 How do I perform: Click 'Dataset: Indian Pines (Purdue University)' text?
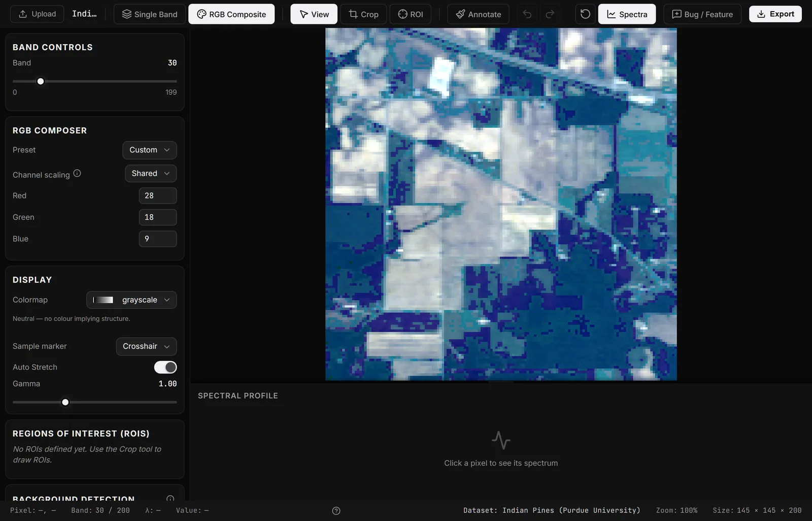click(552, 510)
